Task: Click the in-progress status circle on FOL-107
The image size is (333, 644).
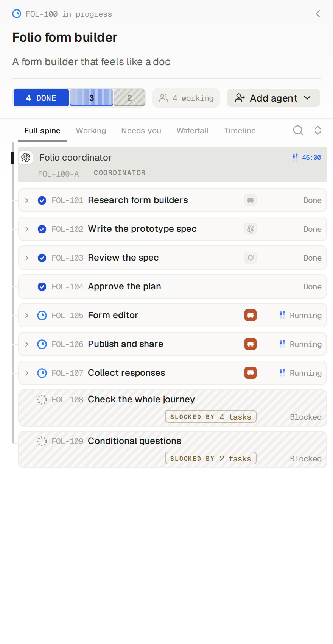Action: pyautogui.click(x=42, y=373)
